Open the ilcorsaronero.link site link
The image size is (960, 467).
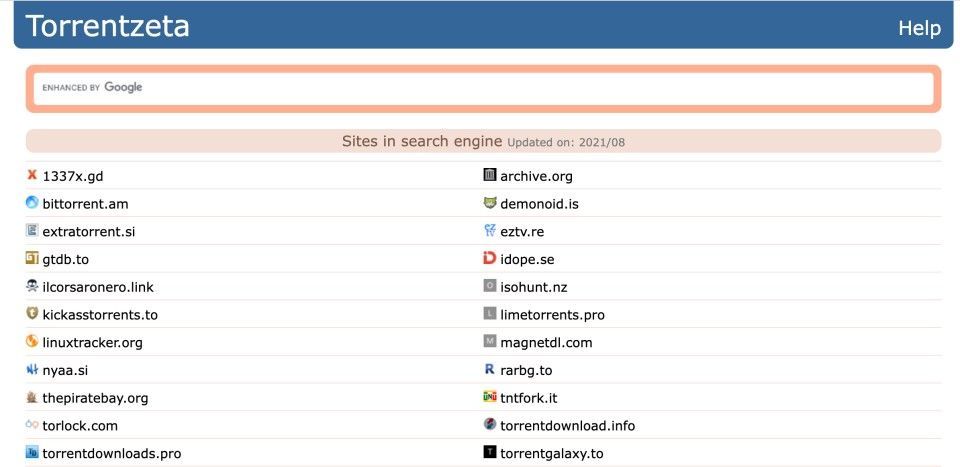point(98,287)
